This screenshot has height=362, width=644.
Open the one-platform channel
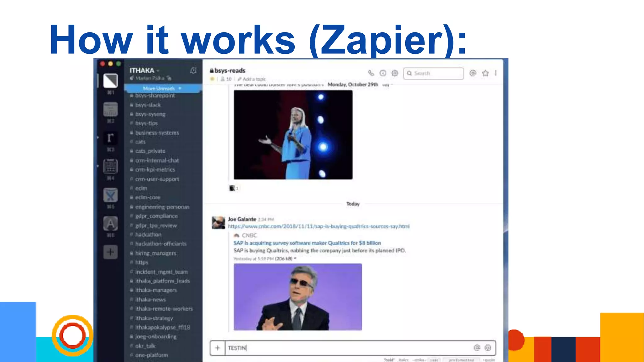click(152, 355)
